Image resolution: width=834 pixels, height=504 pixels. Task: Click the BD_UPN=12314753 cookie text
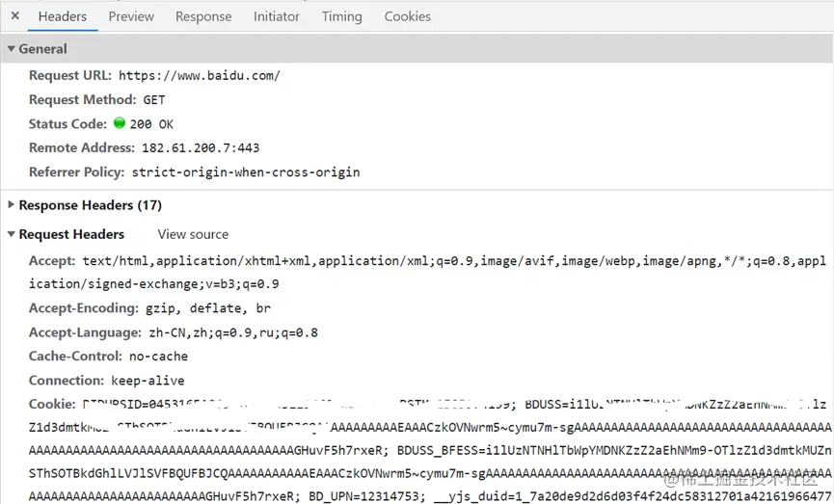click(366, 496)
